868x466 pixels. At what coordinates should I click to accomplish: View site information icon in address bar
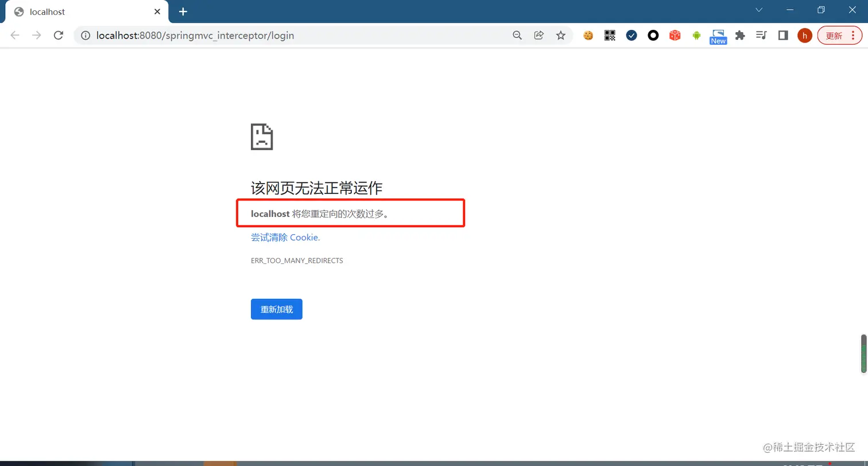tap(86, 36)
